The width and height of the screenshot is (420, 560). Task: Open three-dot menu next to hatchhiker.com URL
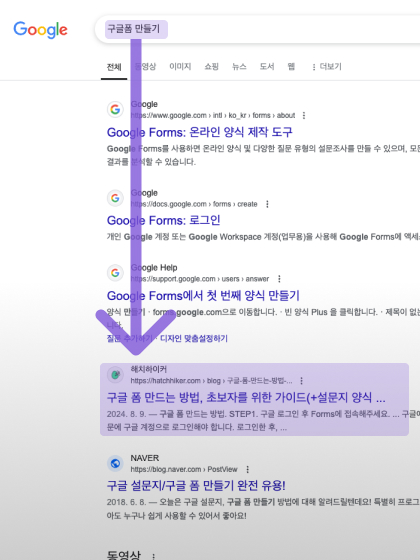(x=301, y=381)
